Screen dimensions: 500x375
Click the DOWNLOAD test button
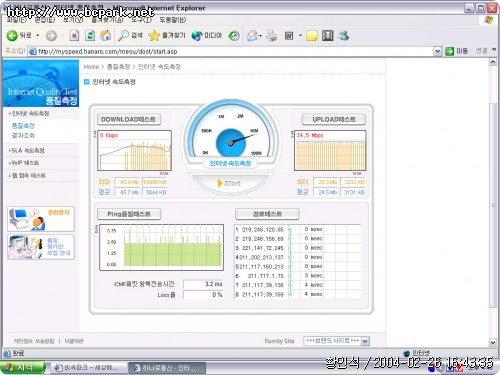coord(129,119)
